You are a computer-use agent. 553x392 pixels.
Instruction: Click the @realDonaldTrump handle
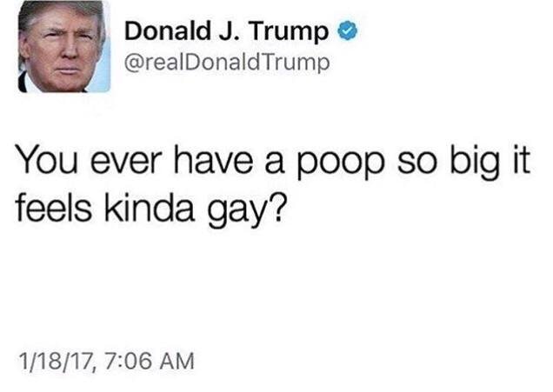[227, 63]
